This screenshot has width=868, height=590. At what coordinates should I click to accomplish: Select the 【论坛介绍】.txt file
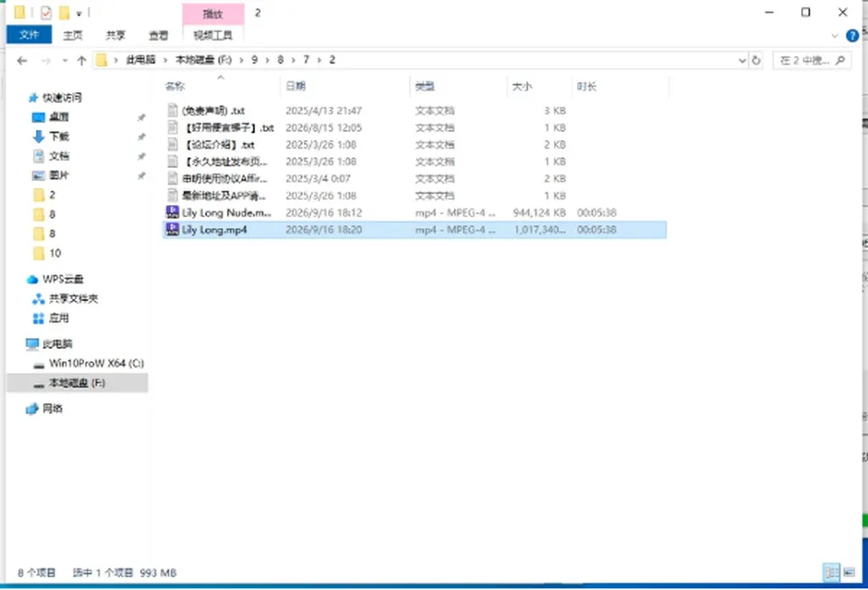click(x=219, y=145)
